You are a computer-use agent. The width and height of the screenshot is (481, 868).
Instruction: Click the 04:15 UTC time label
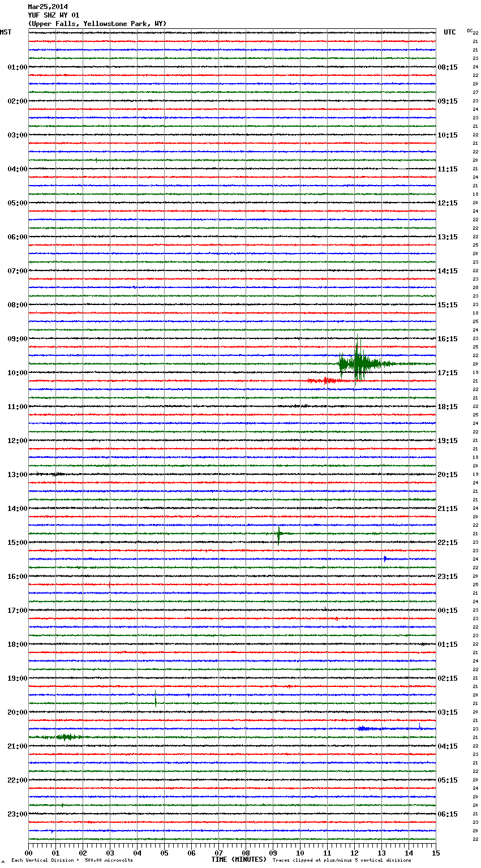tap(448, 746)
